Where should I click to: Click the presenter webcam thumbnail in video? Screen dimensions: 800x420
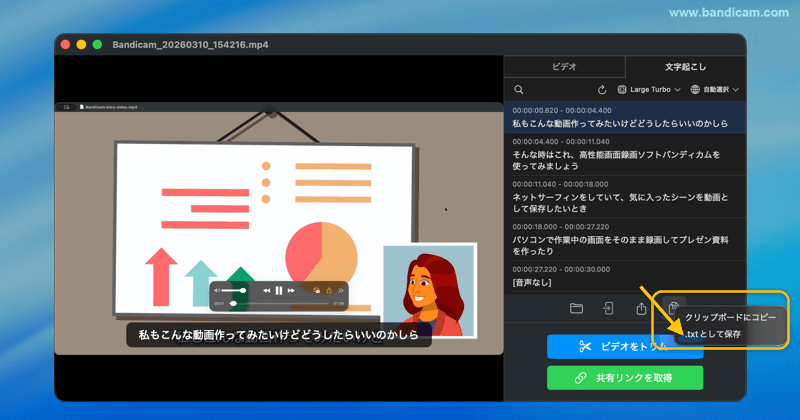click(x=430, y=290)
